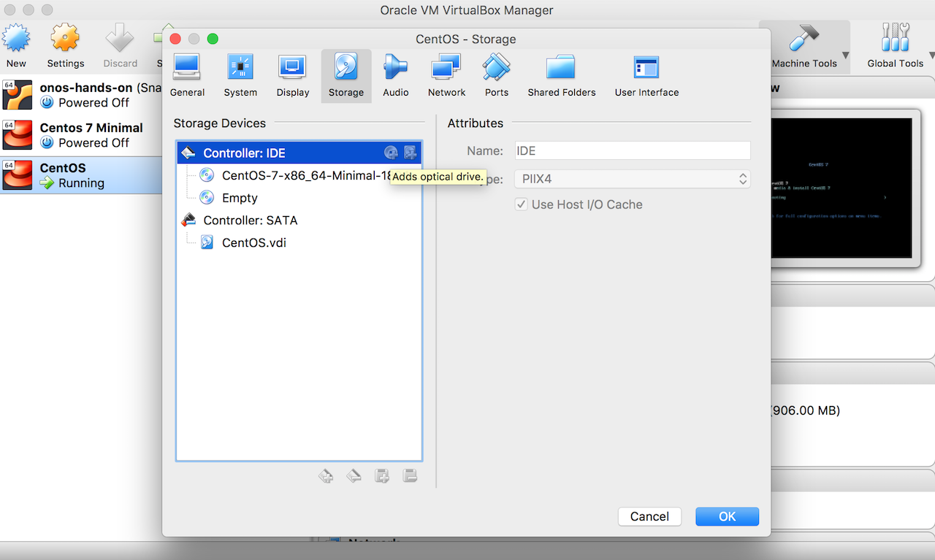Click the Powered Off icon under onos-hands-on
935x560 pixels.
pos(47,102)
